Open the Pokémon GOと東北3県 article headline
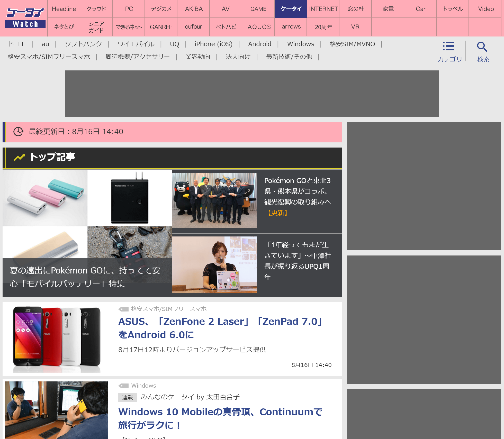The image size is (504, 439). 298,197
